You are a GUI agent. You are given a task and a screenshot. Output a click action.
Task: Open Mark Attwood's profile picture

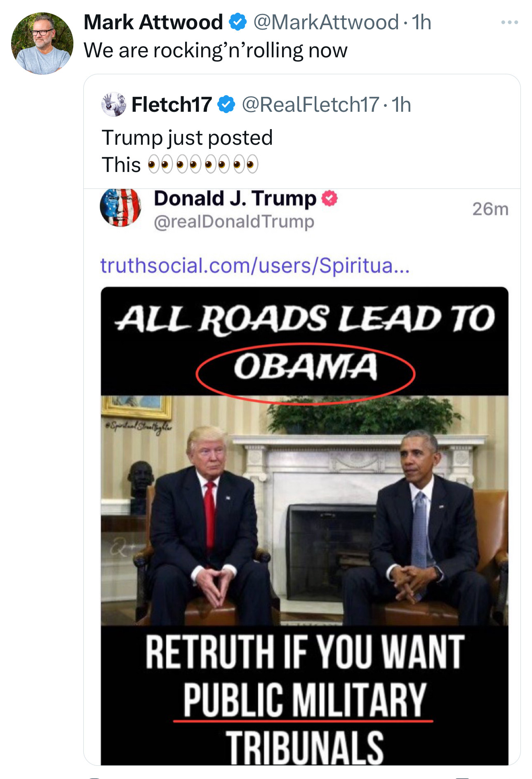tap(42, 44)
